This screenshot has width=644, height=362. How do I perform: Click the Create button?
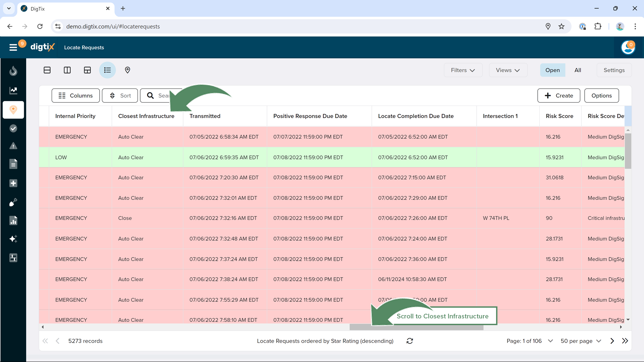558,96
